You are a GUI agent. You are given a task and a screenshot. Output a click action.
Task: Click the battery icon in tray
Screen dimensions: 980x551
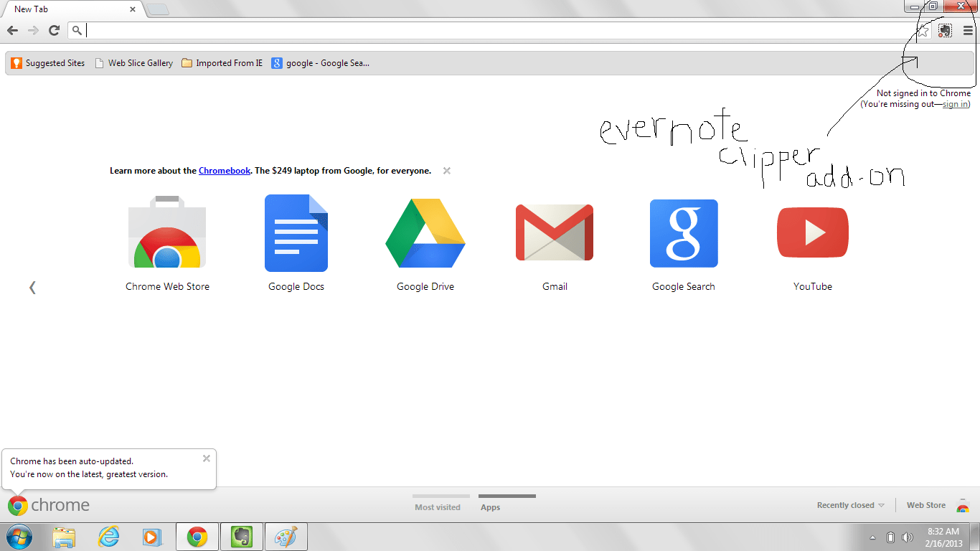click(890, 537)
